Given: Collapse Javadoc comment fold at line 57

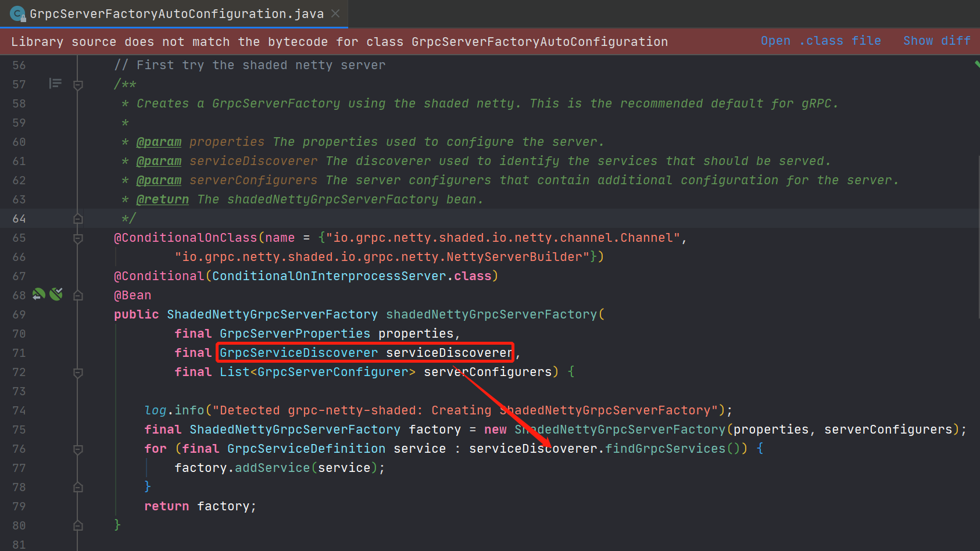Looking at the screenshot, I should (x=78, y=85).
